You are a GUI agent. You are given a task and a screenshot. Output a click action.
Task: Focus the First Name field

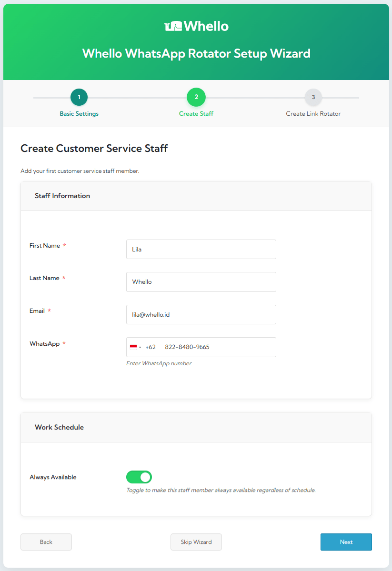[201, 250]
